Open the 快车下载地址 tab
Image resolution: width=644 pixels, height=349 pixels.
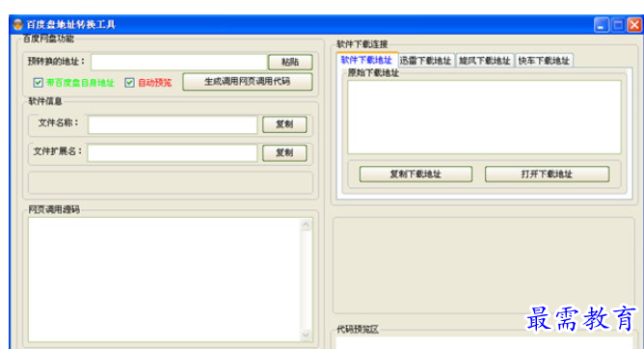coord(544,61)
